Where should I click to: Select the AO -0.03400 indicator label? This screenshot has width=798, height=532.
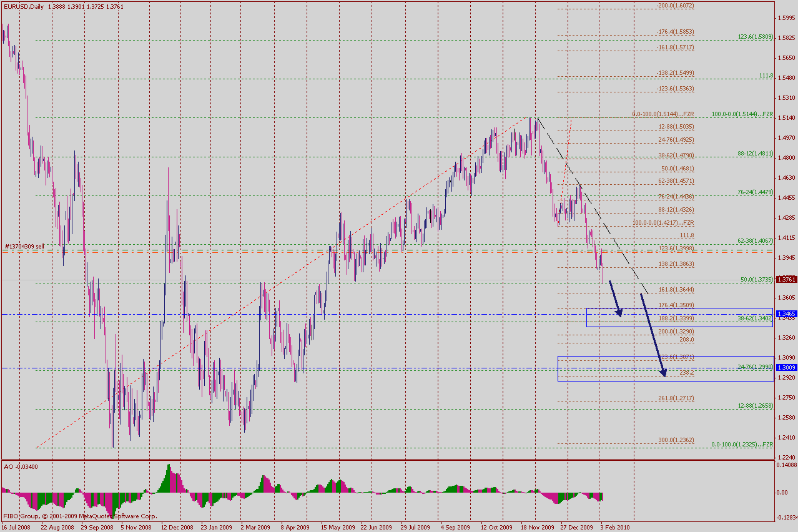point(20,466)
